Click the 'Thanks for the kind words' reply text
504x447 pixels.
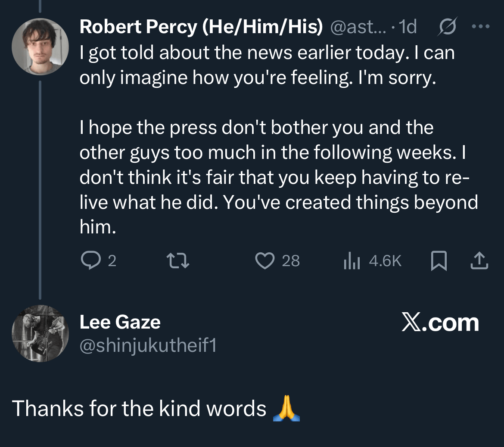pos(139,408)
